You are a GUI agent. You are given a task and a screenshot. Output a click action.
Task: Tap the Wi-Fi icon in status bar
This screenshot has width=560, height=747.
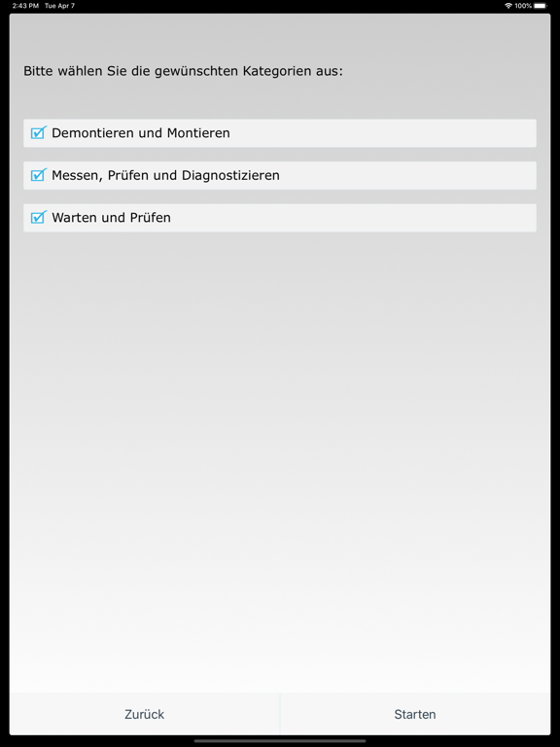508,6
